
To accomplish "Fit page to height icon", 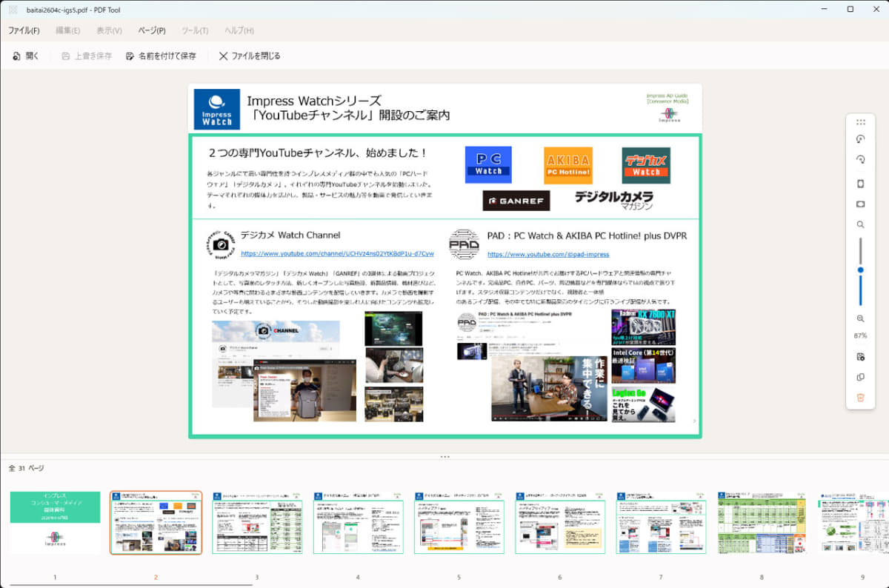I will [x=860, y=184].
